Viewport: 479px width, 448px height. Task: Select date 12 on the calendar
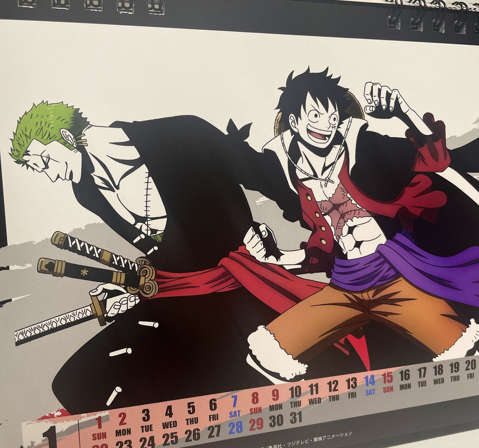pos(333,386)
